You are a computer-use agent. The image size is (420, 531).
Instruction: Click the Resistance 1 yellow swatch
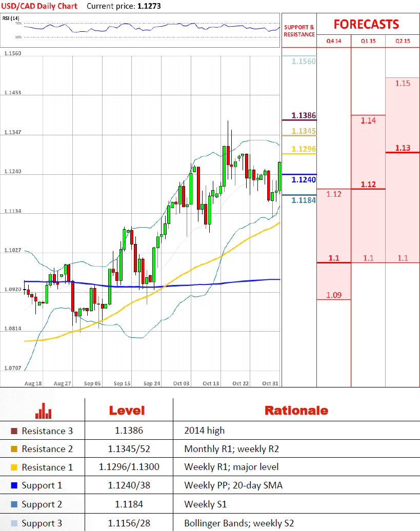point(14,467)
